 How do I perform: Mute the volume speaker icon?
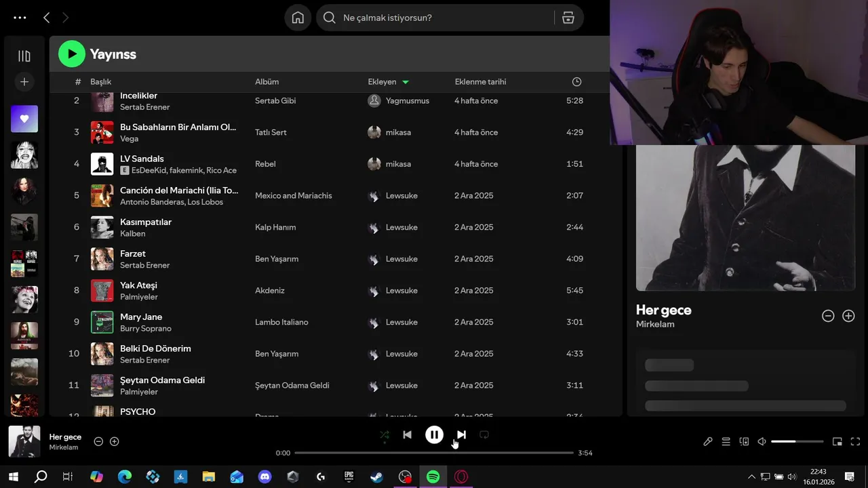(762, 441)
